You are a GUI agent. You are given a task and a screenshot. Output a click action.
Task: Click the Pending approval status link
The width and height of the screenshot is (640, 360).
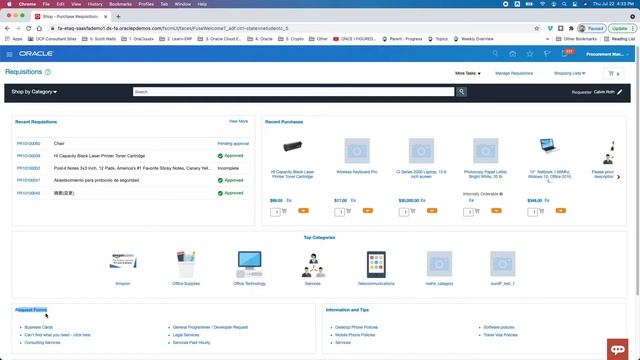point(233,144)
